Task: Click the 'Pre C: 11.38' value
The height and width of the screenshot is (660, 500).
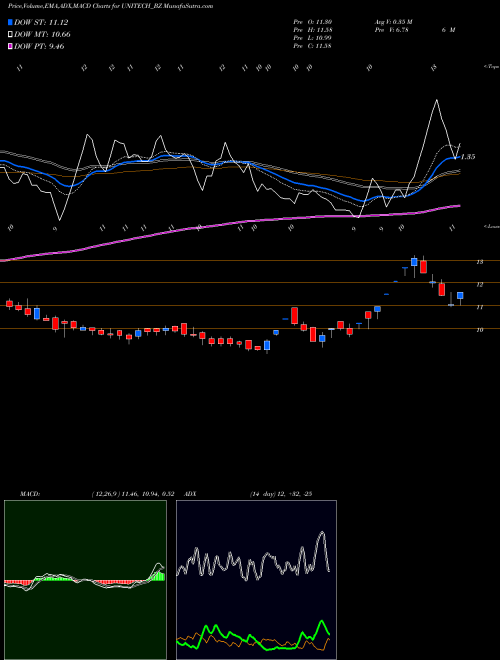Action: [x=312, y=46]
